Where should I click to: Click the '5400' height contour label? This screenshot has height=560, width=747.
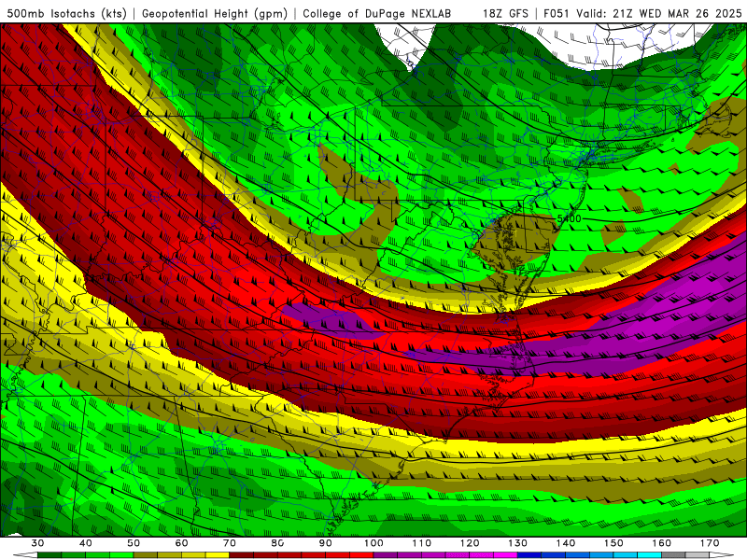570,218
